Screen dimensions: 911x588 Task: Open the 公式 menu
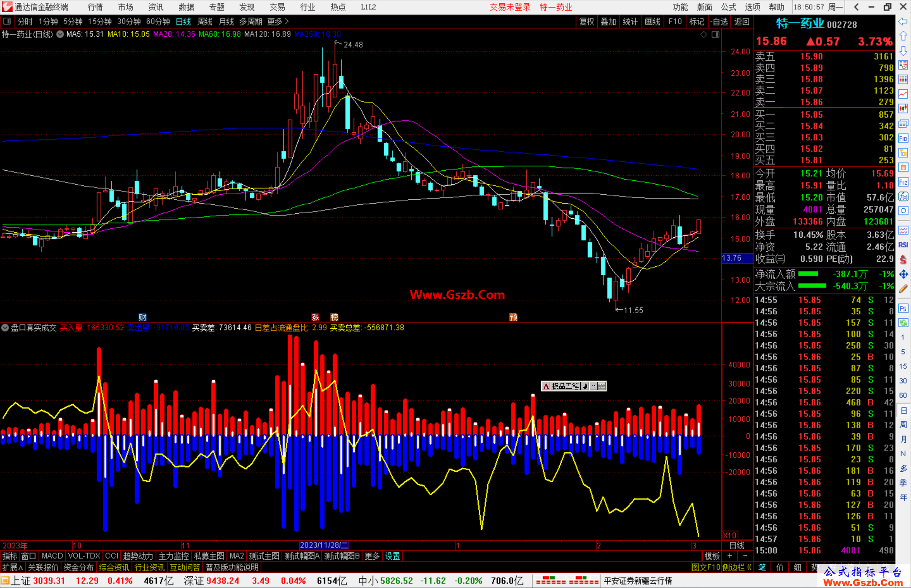[x=728, y=7]
